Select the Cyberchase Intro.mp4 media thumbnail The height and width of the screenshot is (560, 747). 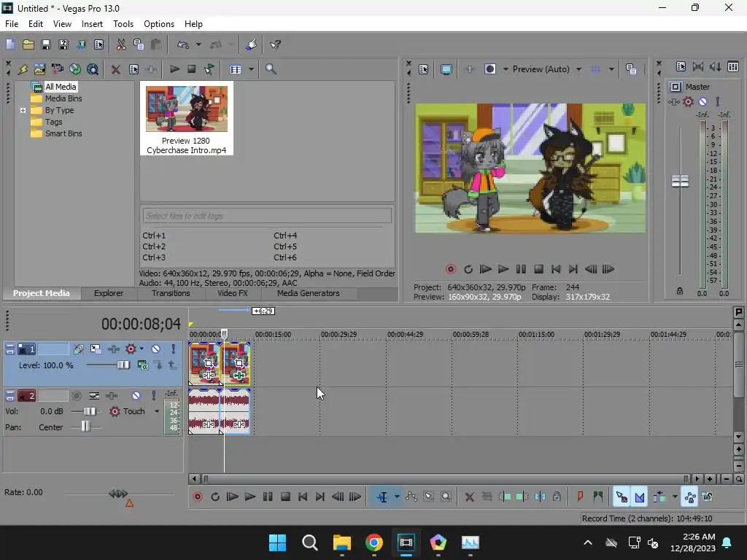pos(186,118)
